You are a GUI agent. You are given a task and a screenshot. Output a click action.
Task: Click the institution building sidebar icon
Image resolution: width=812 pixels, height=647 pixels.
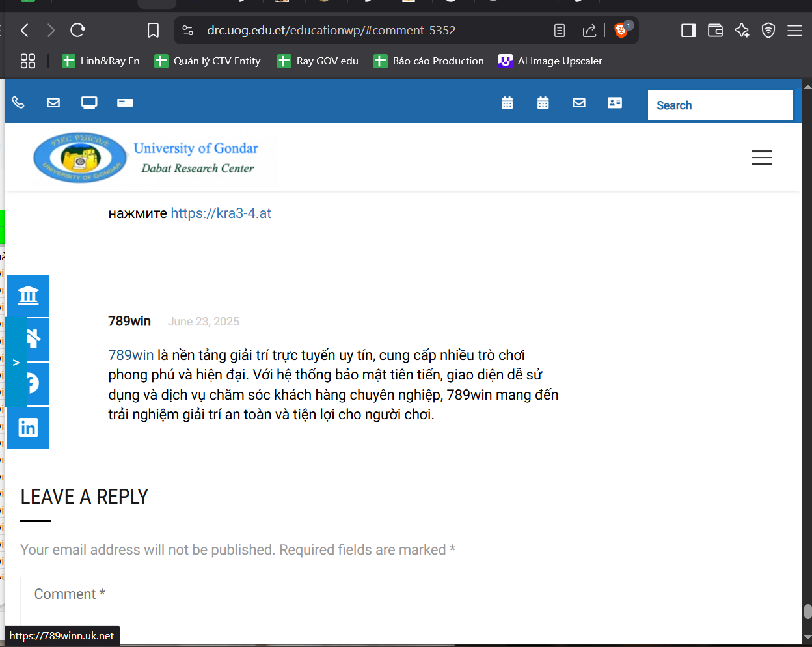[x=28, y=296]
